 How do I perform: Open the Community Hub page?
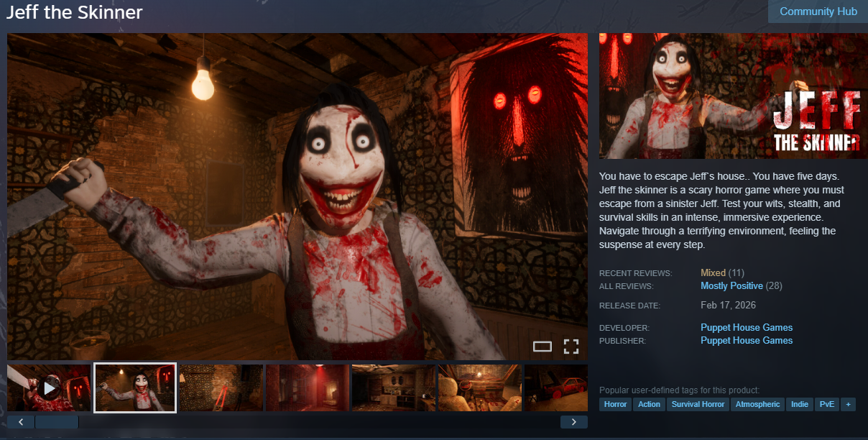pyautogui.click(x=818, y=12)
